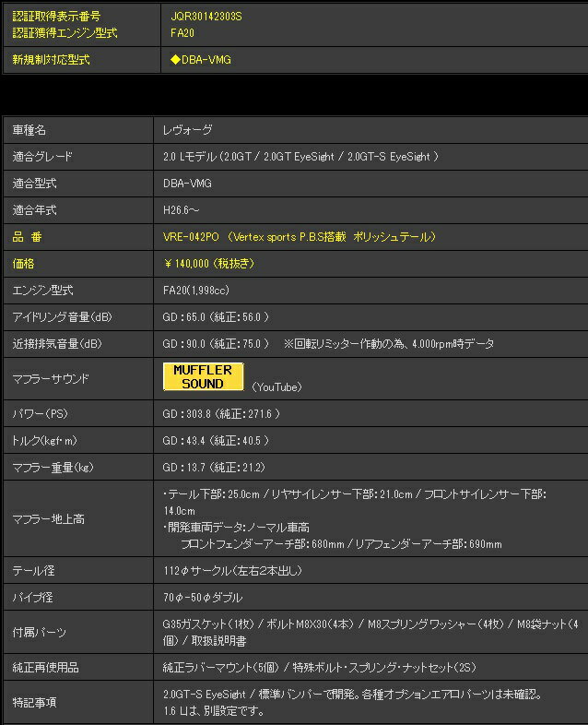Click the FA20 certified engine type value
The image size is (588, 725).
[x=182, y=33]
